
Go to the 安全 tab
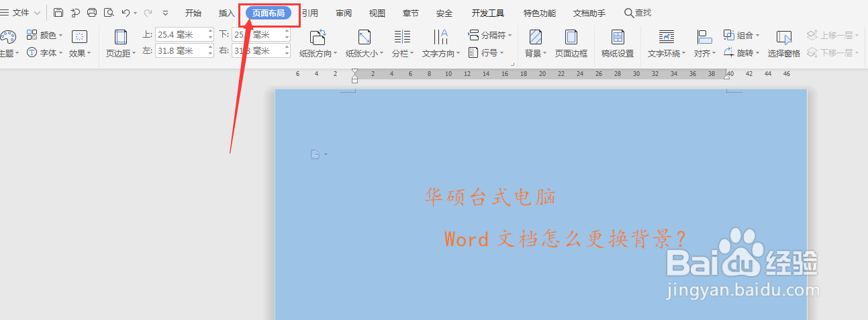(444, 13)
